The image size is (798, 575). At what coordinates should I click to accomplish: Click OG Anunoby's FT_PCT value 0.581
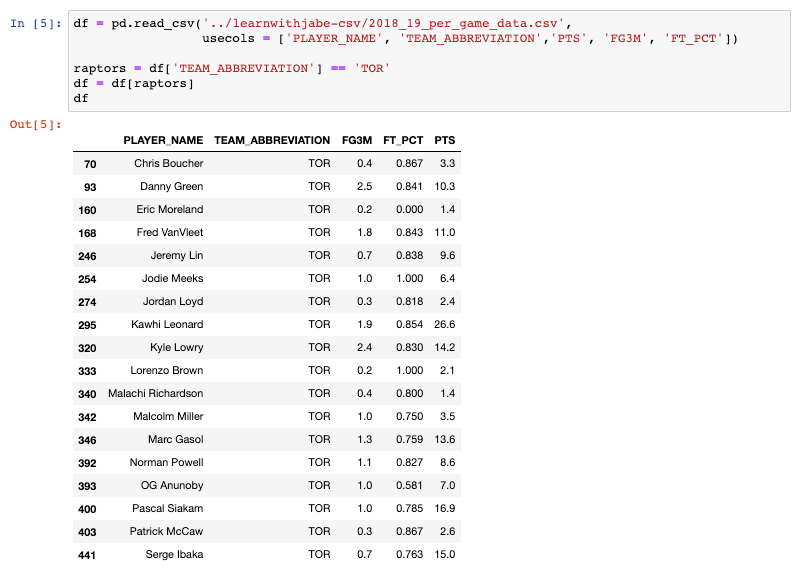pyautogui.click(x=409, y=485)
